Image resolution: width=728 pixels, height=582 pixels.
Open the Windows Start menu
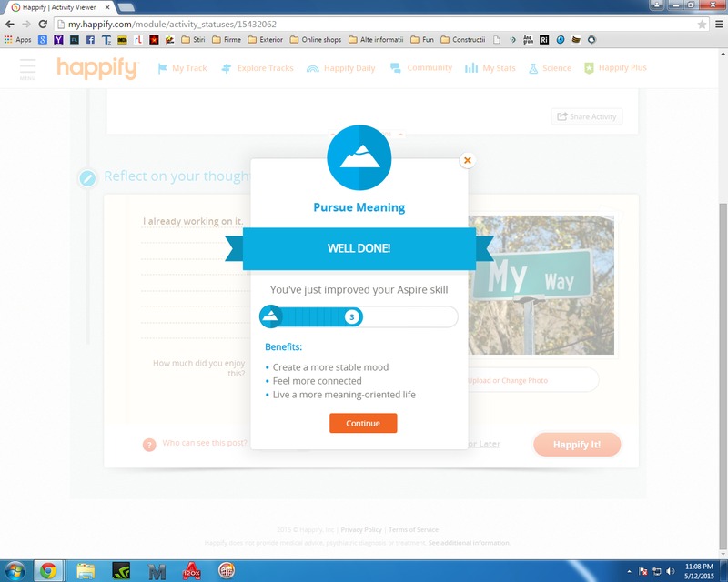click(x=15, y=571)
